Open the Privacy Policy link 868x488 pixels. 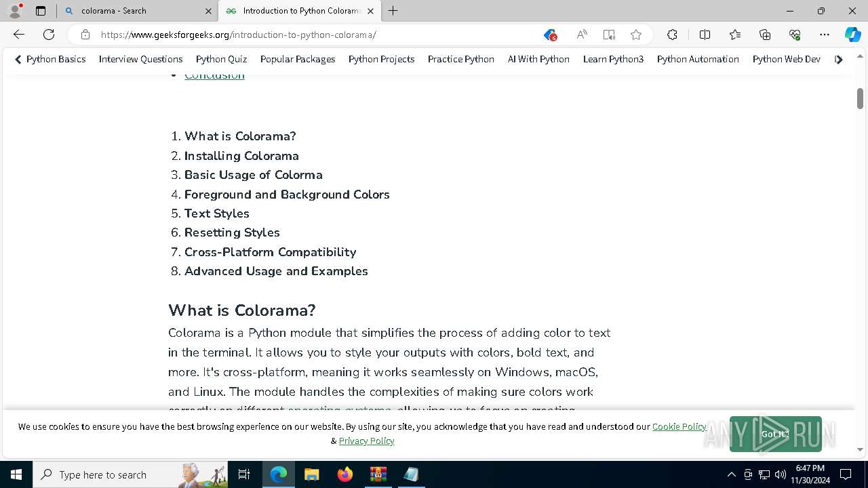366,441
